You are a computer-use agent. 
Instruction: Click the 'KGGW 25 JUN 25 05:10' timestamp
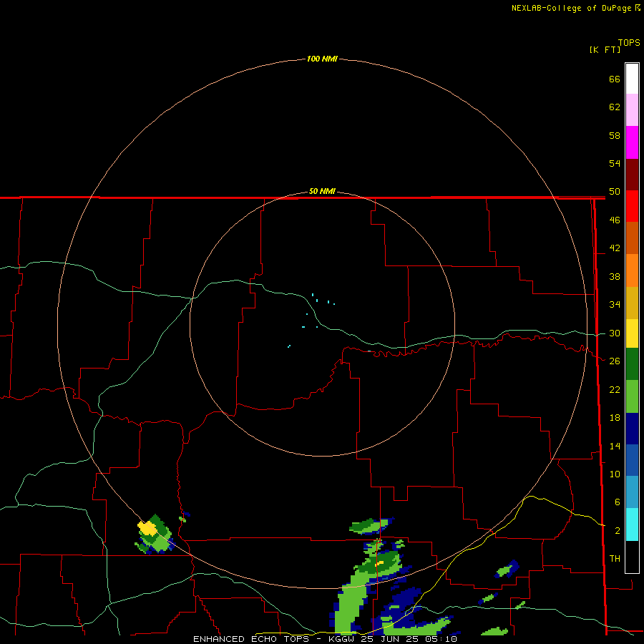(x=393, y=639)
